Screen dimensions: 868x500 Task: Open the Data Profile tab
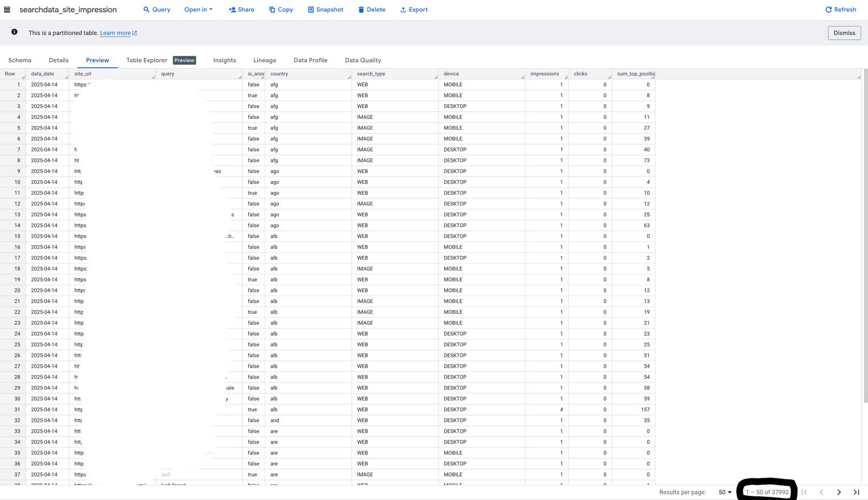pos(310,60)
